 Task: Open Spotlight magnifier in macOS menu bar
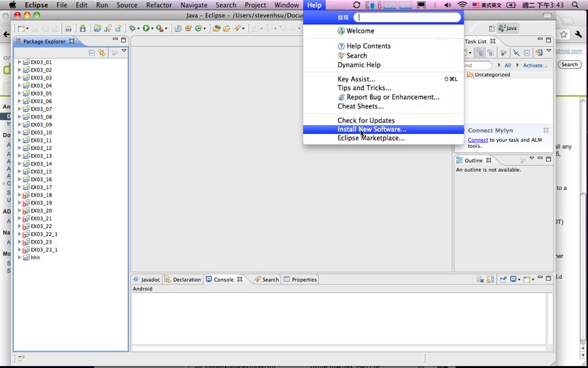(575, 5)
